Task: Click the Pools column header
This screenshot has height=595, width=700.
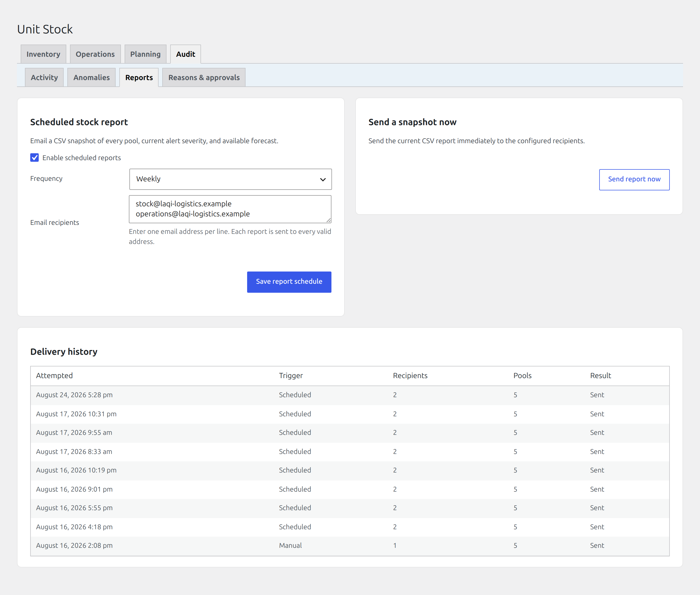Action: (522, 376)
